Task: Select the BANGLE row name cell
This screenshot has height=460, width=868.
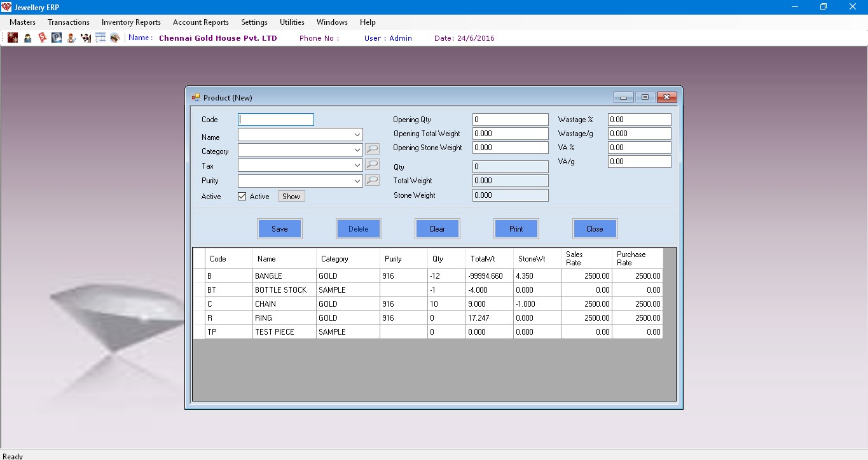Action: 284,276
